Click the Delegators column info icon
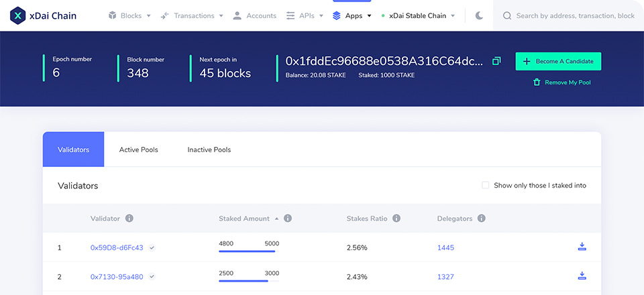The height and width of the screenshot is (295, 644). pyautogui.click(x=482, y=219)
